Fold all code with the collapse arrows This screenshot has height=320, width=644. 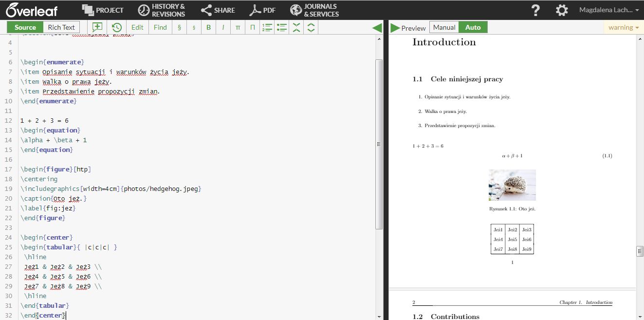point(296,27)
